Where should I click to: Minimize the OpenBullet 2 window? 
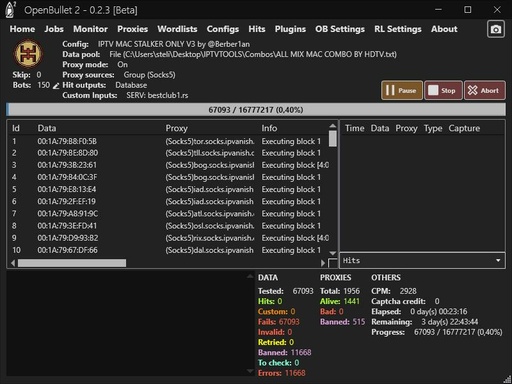tap(438, 10)
